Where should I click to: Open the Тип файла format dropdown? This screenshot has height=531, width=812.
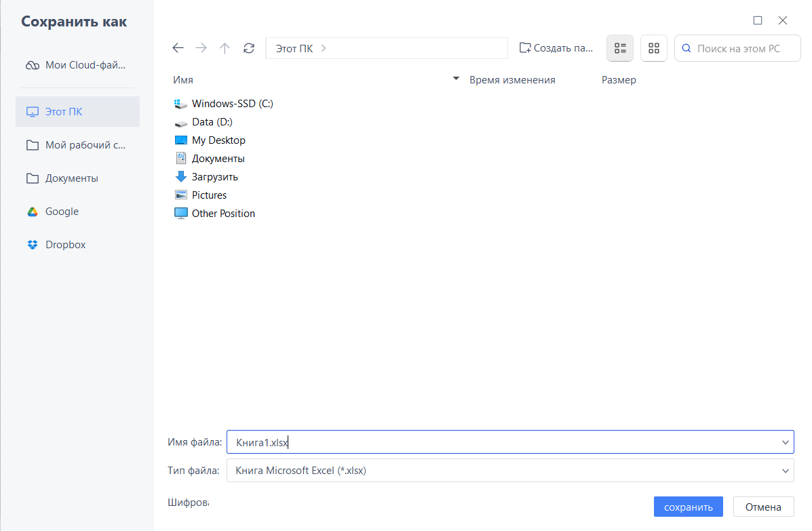[786, 471]
